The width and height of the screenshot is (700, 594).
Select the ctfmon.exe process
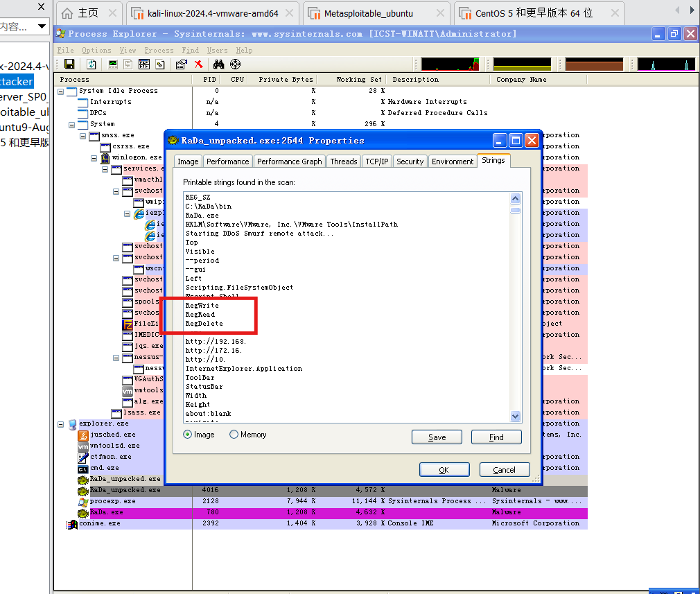pyautogui.click(x=111, y=457)
